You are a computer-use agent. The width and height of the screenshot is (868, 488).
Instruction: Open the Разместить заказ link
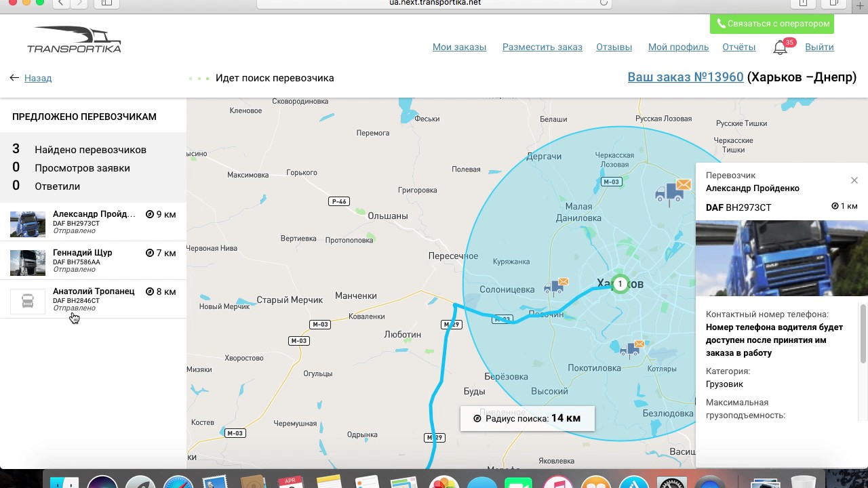[x=542, y=47]
